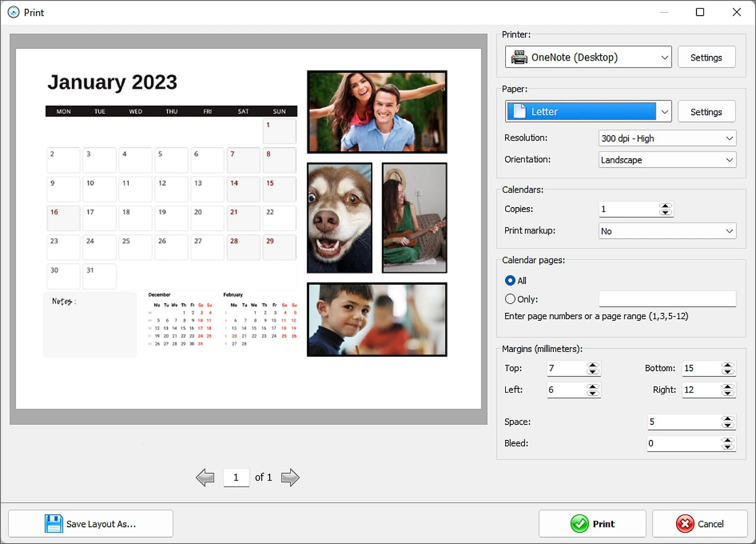This screenshot has height=544, width=756.
Task: Click the page range input field
Action: coord(667,299)
